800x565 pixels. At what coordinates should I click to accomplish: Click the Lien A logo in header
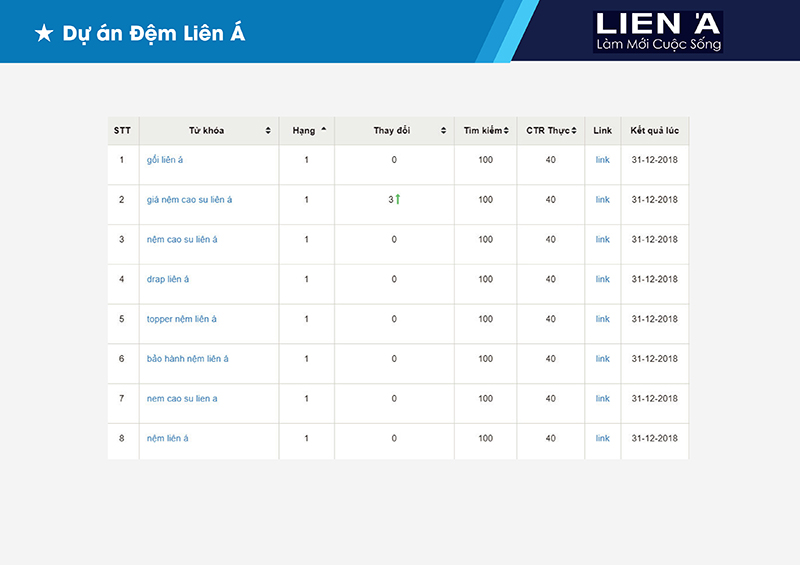[657, 32]
